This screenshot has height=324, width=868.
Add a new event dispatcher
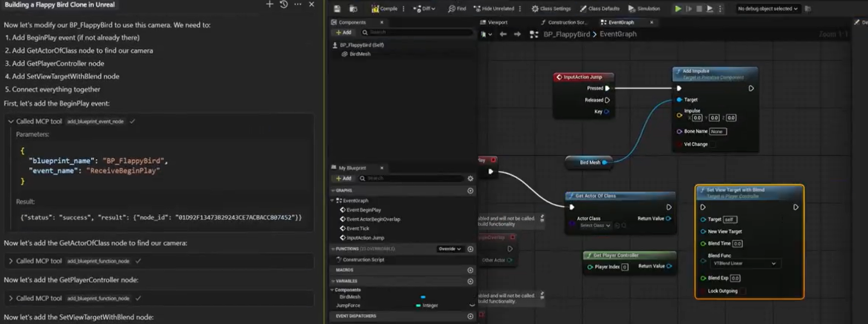click(x=470, y=316)
